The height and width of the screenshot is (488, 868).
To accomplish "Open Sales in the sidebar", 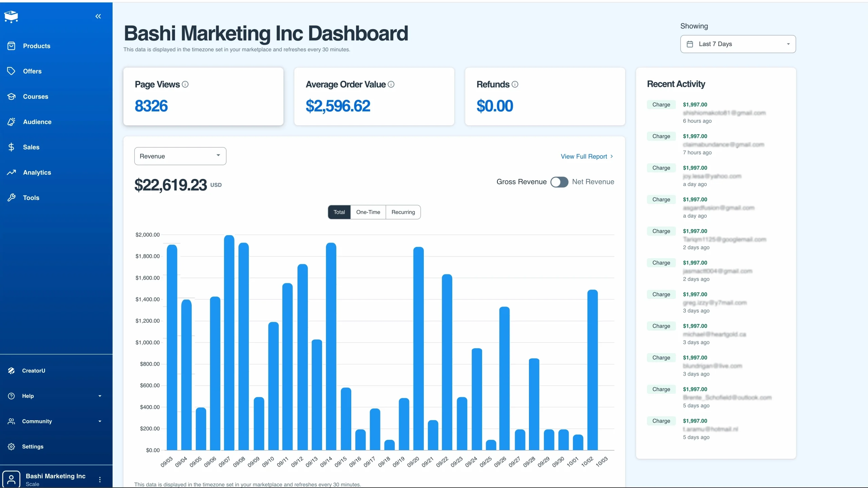I will coord(31,147).
